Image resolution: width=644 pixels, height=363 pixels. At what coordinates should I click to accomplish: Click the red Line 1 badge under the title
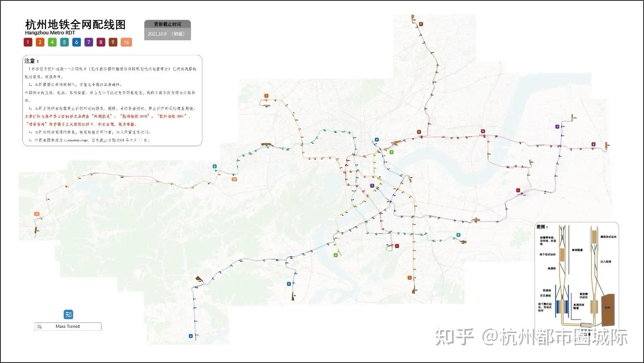28,42
